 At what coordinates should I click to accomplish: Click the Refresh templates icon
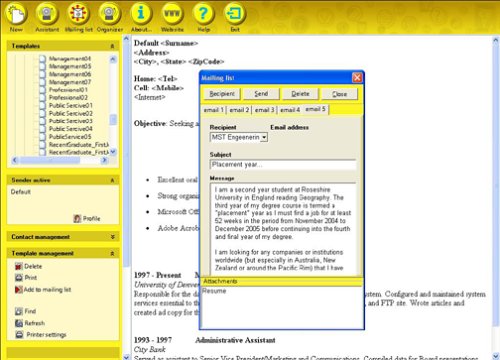tap(19, 323)
